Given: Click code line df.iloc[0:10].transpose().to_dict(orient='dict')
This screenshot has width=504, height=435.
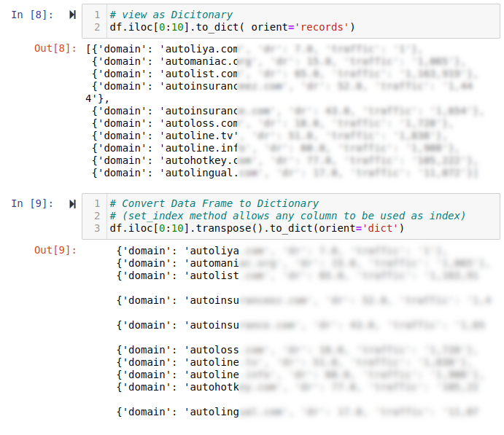Looking at the screenshot, I should click(x=257, y=228).
